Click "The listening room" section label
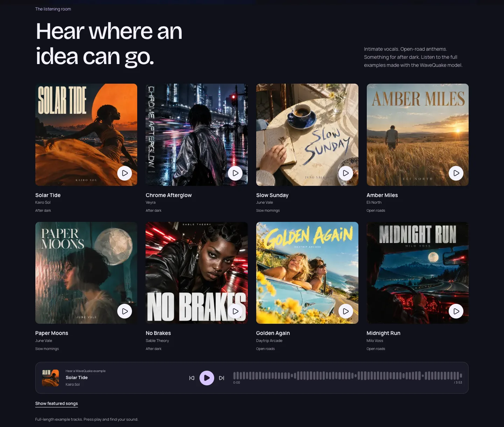This screenshot has width=504, height=427. click(53, 9)
